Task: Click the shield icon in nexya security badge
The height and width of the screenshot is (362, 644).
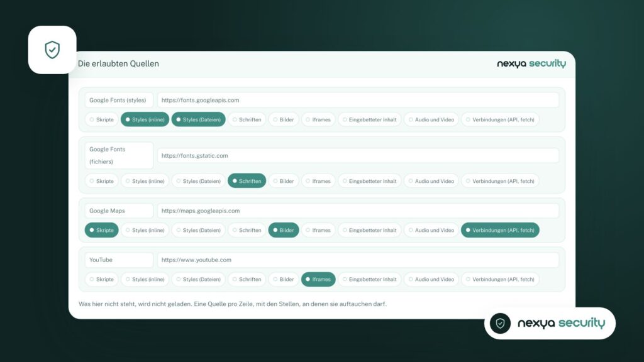Action: (x=500, y=324)
